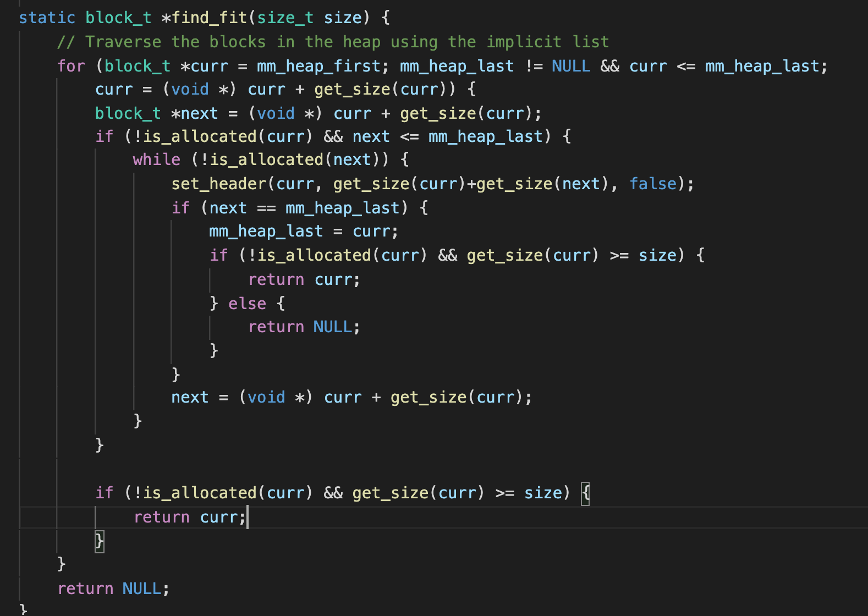Click the for keyword of the loop
The height and width of the screenshot is (616, 868).
71,66
